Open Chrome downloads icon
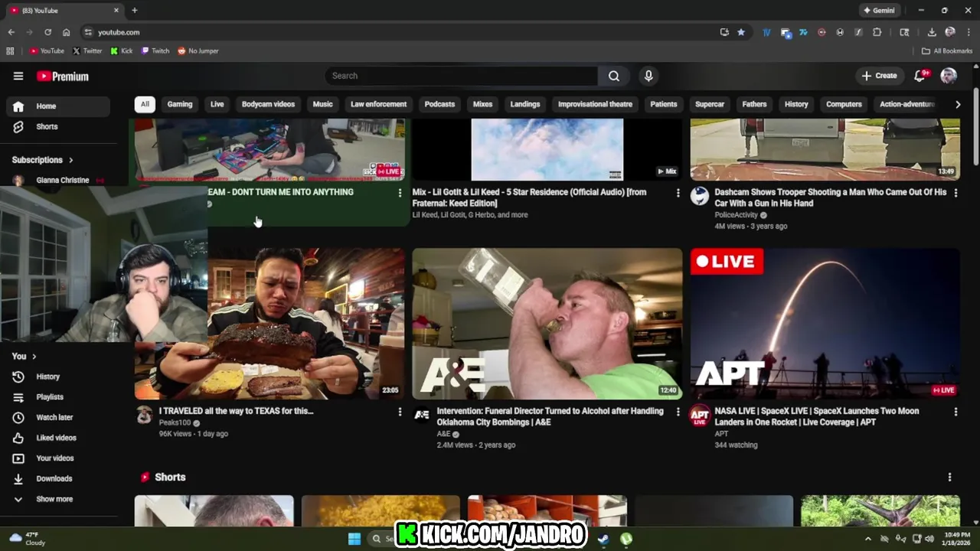 (x=932, y=32)
